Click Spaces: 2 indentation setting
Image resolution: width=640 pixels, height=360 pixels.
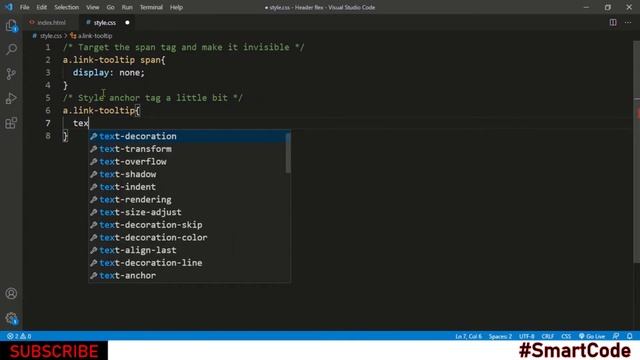500,336
